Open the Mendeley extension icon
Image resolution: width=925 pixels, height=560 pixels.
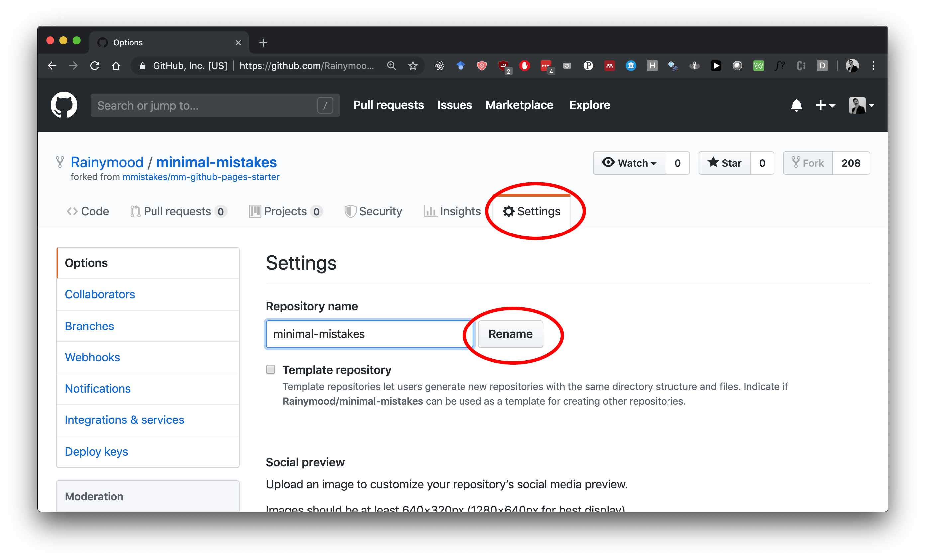(610, 66)
